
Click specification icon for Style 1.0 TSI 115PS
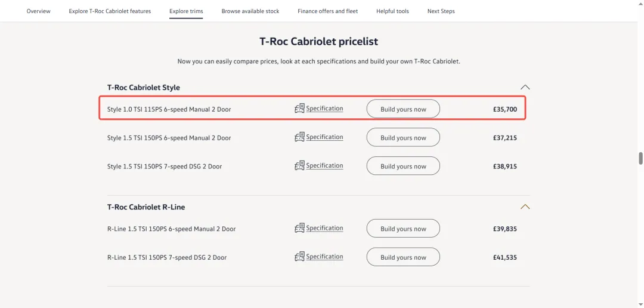point(299,109)
